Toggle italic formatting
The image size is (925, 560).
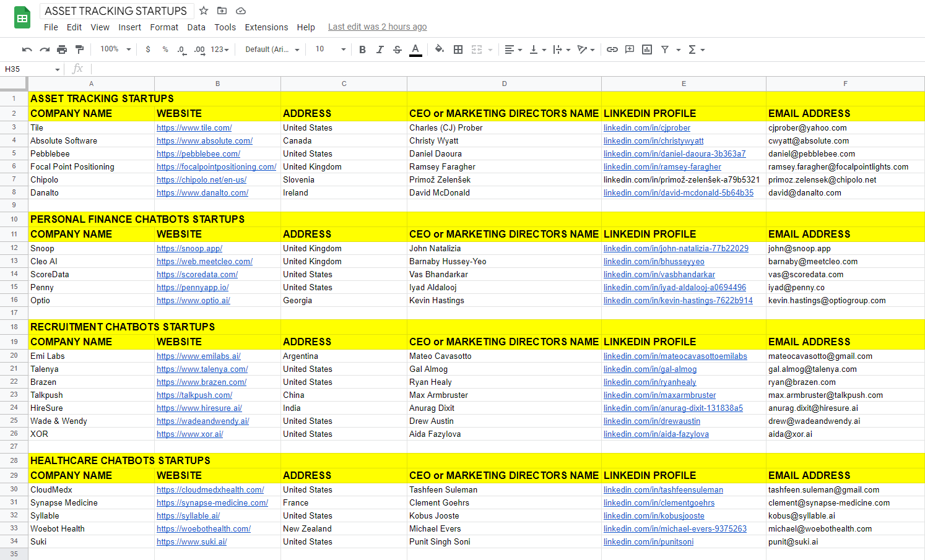(380, 50)
